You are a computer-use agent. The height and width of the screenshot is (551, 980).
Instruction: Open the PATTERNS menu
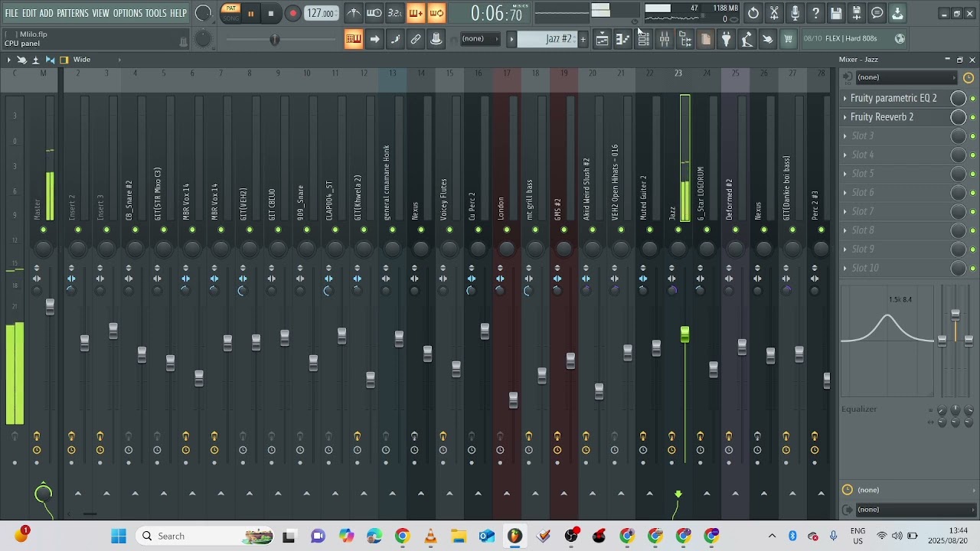point(73,13)
